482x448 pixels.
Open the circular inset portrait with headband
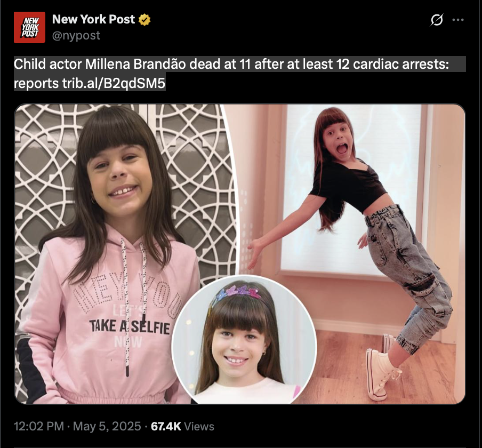coord(244,340)
